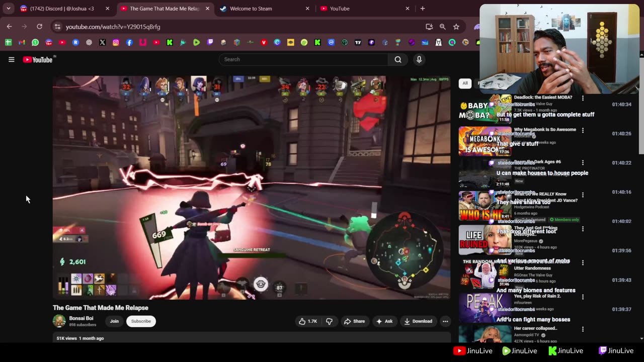The height and width of the screenshot is (362, 644).
Task: Share the video using Share button
Action: tap(354, 321)
